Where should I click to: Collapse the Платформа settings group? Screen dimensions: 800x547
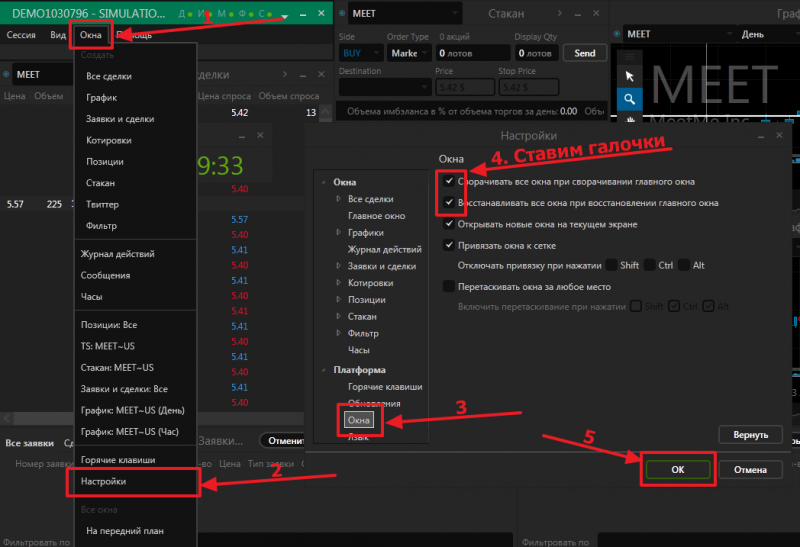point(323,370)
